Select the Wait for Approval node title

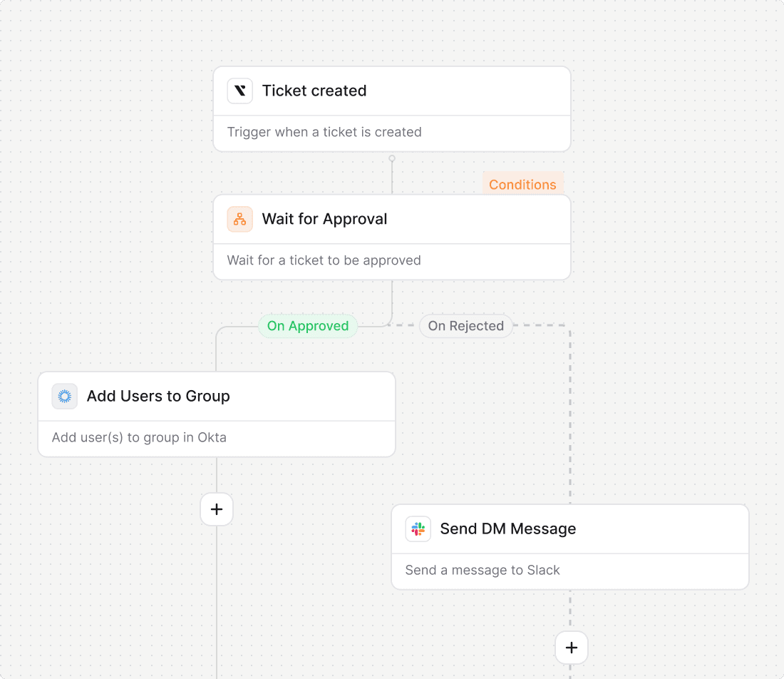[324, 220]
